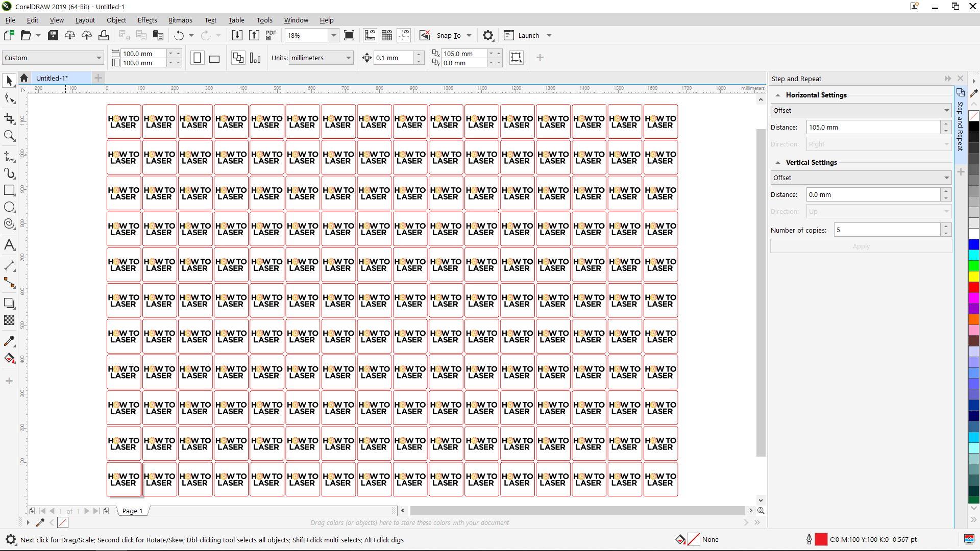The height and width of the screenshot is (551, 980).
Task: Click the Welcome screen home button
Action: [x=24, y=78]
